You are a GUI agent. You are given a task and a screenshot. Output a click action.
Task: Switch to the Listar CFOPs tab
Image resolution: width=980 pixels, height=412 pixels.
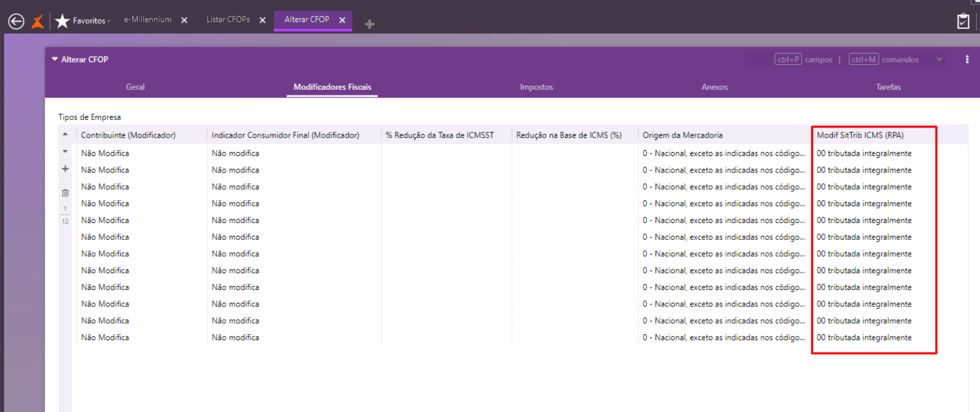[x=228, y=20]
